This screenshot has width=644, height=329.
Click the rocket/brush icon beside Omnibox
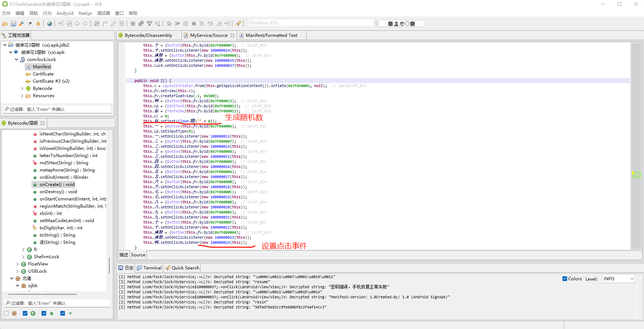[x=238, y=23]
